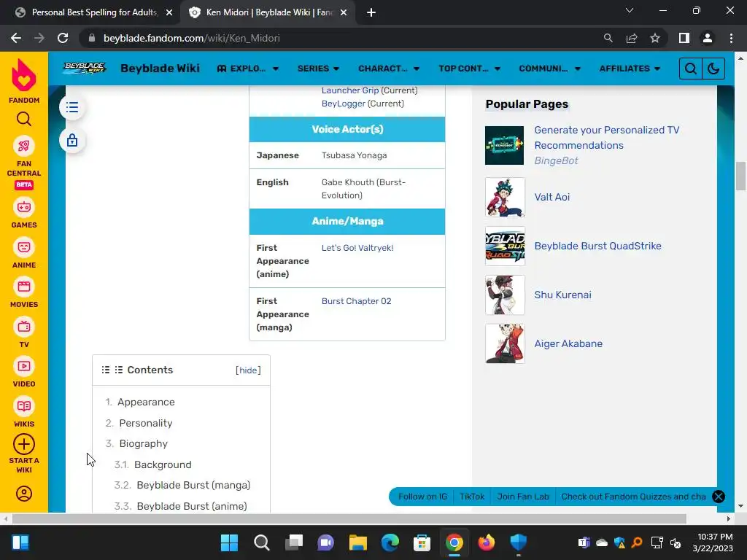
Task: Click Aiger Akabane thumbnail image
Action: [x=505, y=343]
